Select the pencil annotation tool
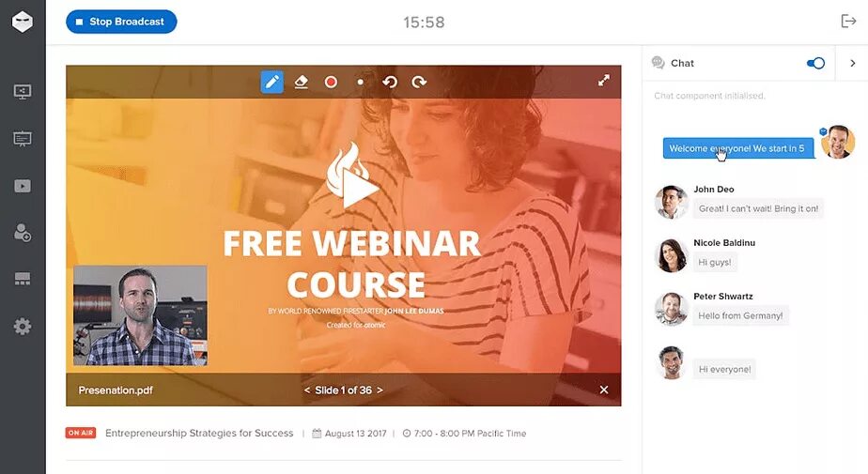The image size is (868, 474). click(x=271, y=82)
